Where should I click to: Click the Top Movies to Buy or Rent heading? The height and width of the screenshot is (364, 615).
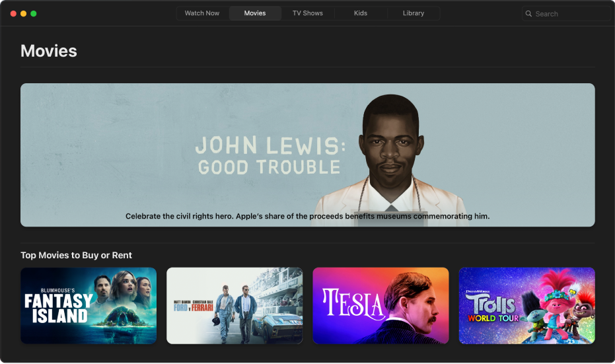click(x=76, y=256)
